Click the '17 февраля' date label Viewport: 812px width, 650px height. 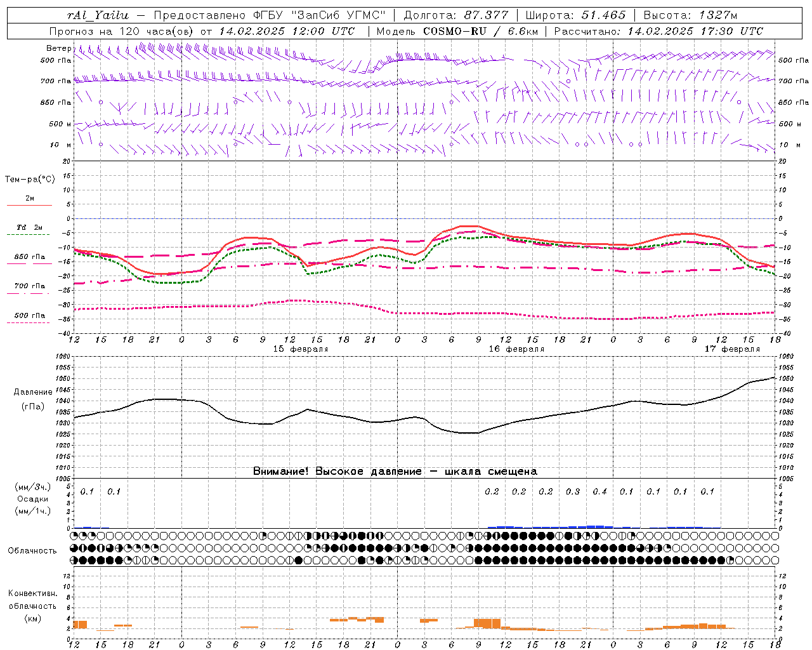732,349
